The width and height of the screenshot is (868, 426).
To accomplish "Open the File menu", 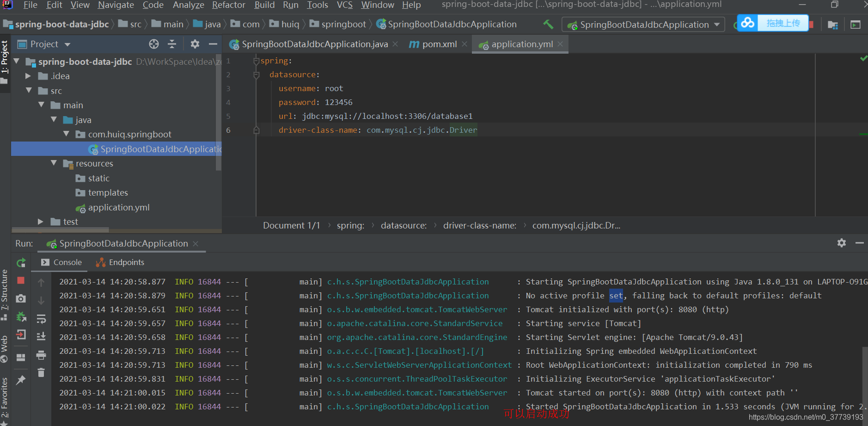I will tap(31, 5).
